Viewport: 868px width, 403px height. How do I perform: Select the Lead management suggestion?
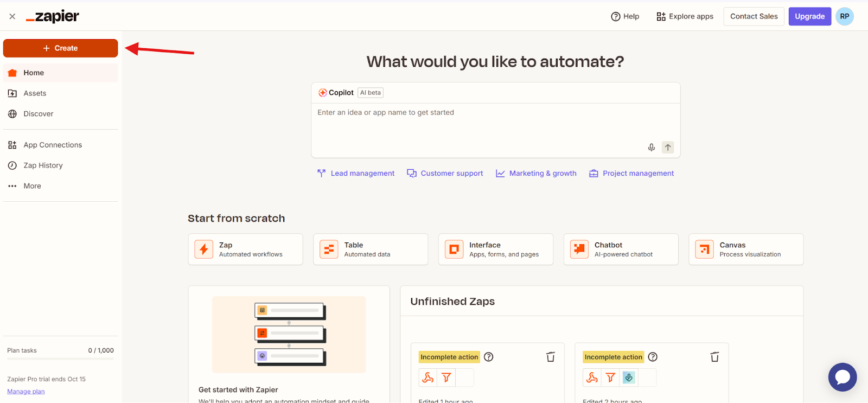[x=356, y=174]
